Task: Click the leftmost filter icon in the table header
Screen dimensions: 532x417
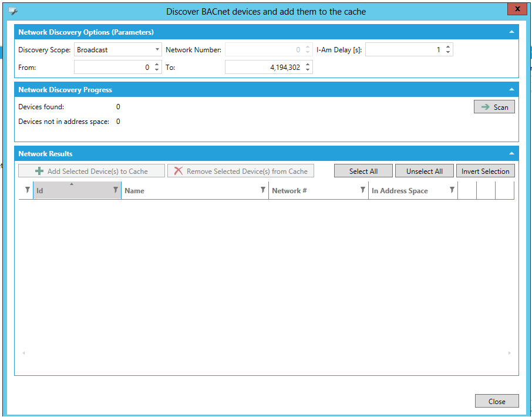Action: tap(27, 190)
